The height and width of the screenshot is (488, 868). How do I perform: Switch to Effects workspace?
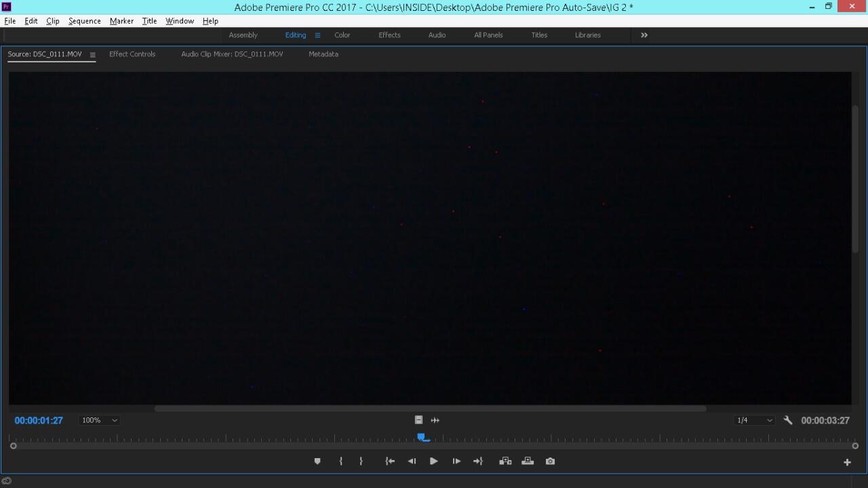[x=390, y=35]
